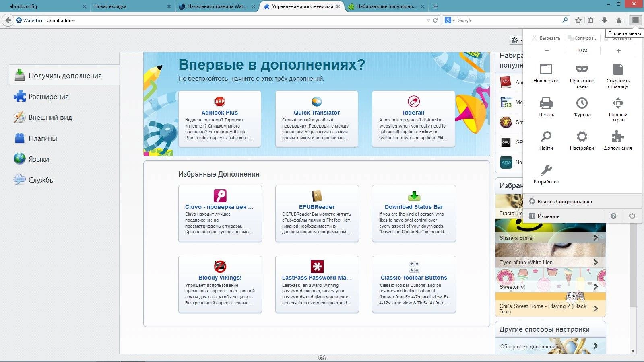Viewport: 644px width, 362px height.
Task: Switch to 'Начальная страница Wat...' tab
Action: pyautogui.click(x=217, y=6)
